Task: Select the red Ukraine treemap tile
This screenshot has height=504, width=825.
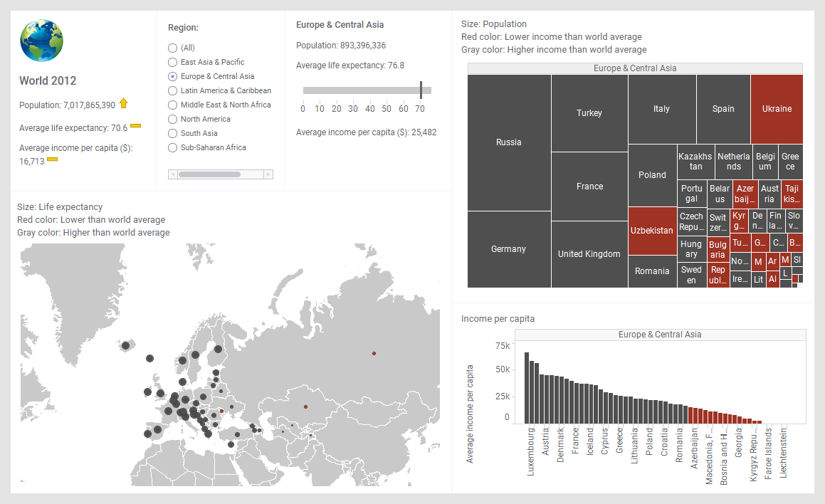Action: pos(777,109)
